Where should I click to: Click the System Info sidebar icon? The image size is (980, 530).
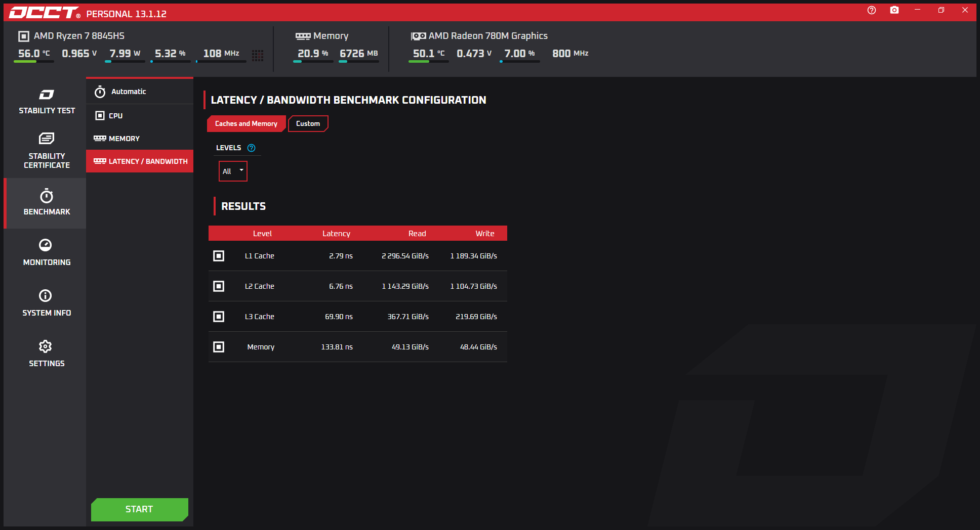[x=46, y=296]
